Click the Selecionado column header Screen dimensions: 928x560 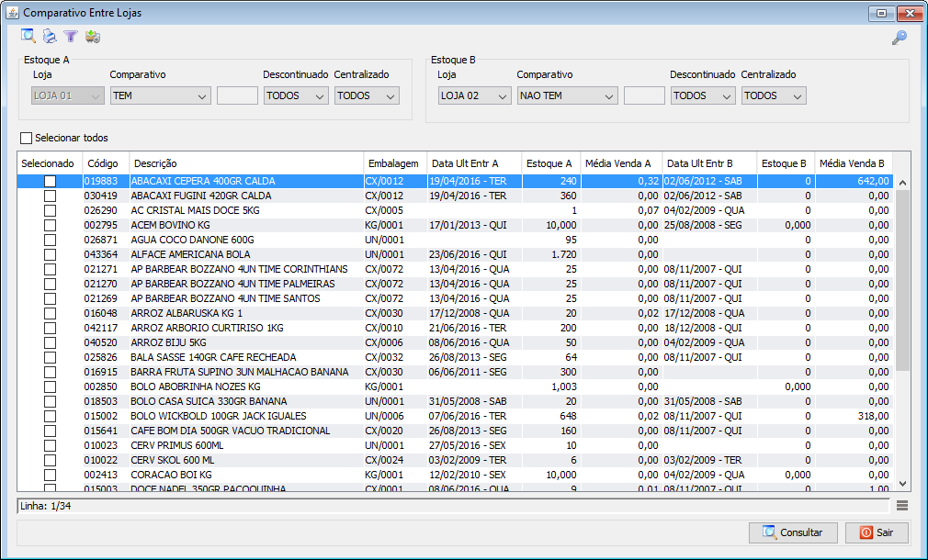[x=48, y=163]
